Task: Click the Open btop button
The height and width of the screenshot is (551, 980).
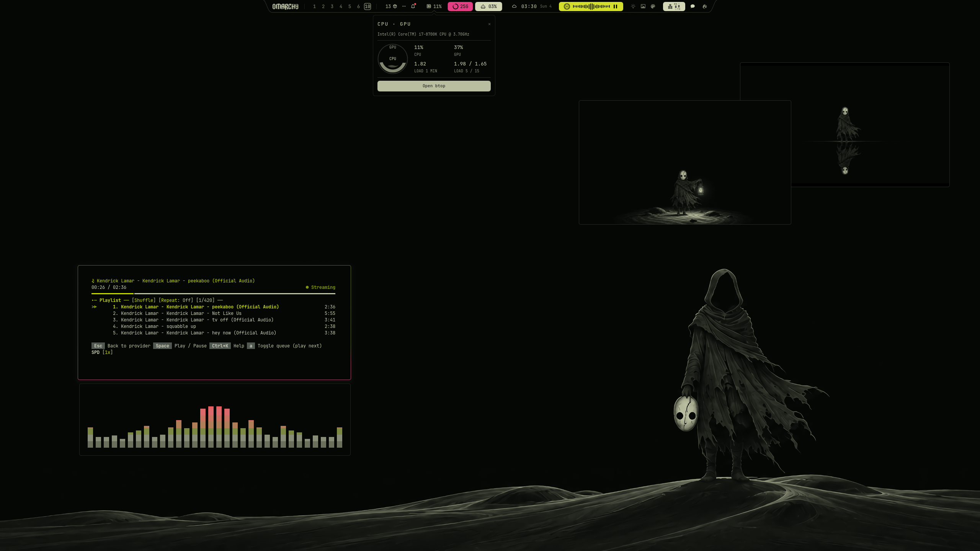Action: coord(434,86)
